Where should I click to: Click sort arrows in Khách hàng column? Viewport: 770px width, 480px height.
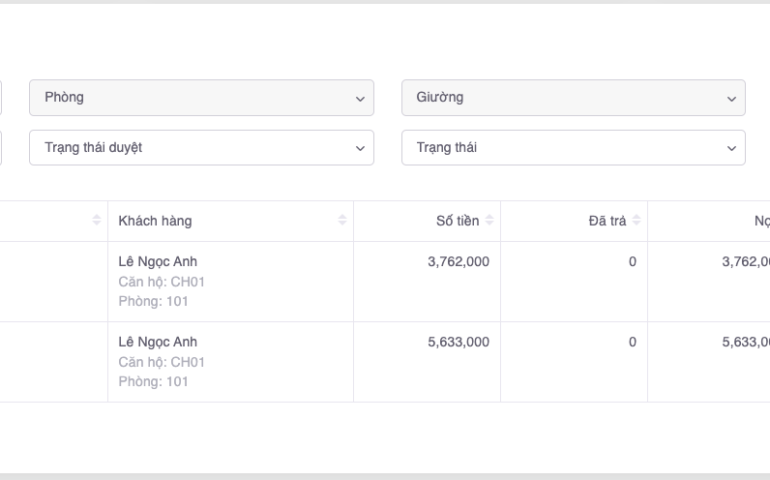pos(343,220)
